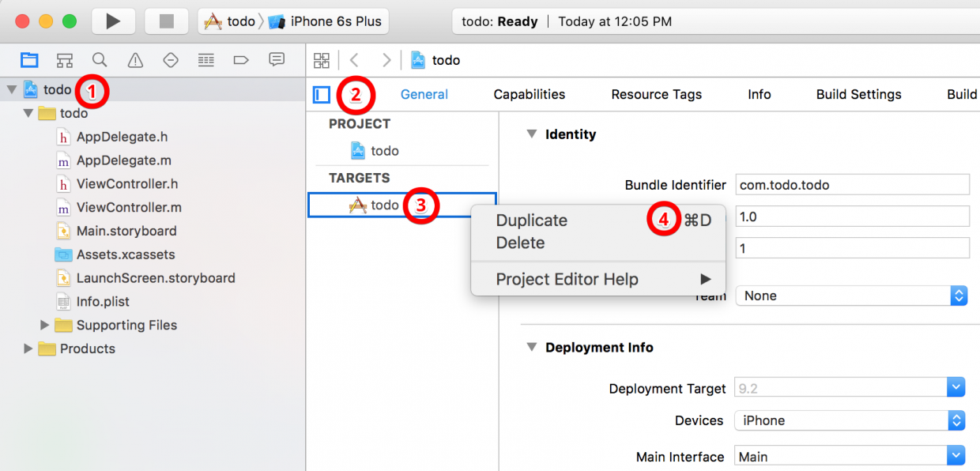
Task: Show the Breakpoint navigator icon
Action: click(241, 60)
